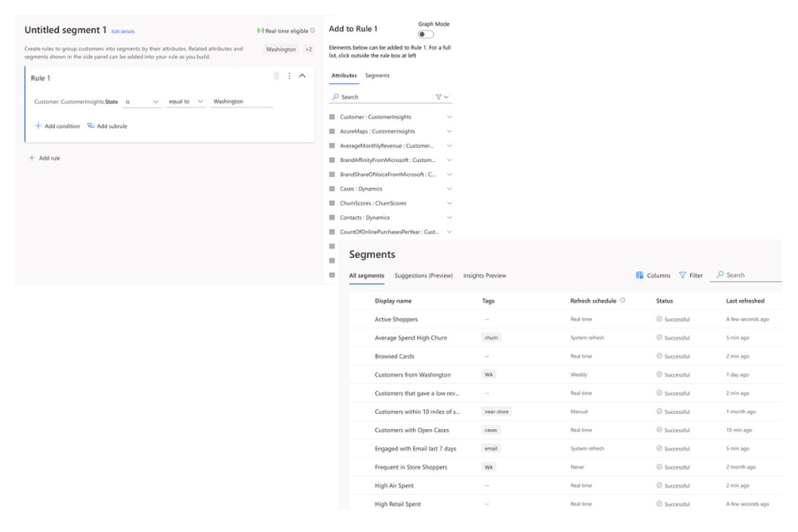The height and width of the screenshot is (532, 798).
Task: Toggle the Graph Mode switch
Action: pyautogui.click(x=426, y=35)
